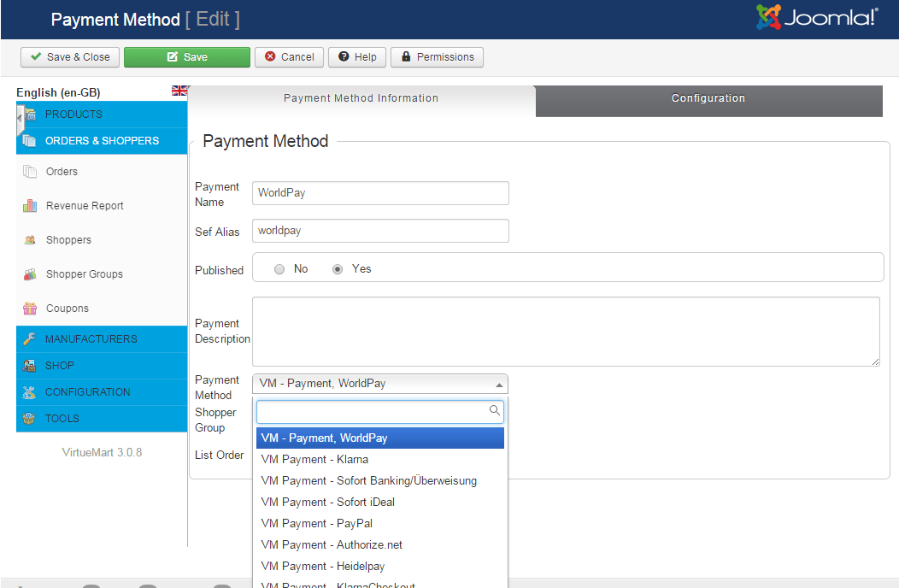This screenshot has height=588, width=899.
Task: Collapse the sidebar with the arrow handle
Action: coord(20,119)
